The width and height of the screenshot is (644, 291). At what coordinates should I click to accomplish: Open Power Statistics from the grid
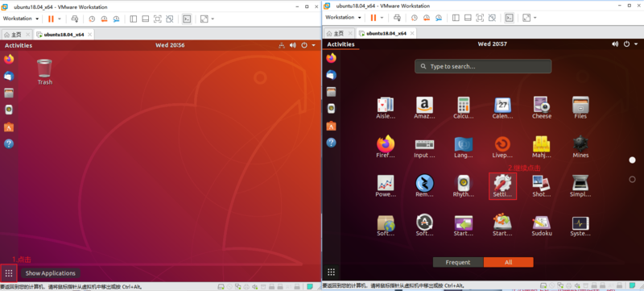coord(386,185)
